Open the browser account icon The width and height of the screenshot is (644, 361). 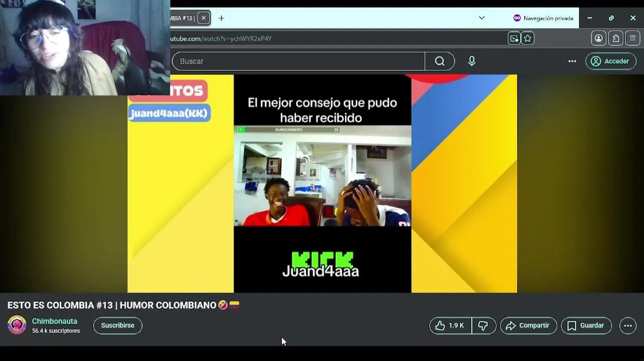coord(599,38)
